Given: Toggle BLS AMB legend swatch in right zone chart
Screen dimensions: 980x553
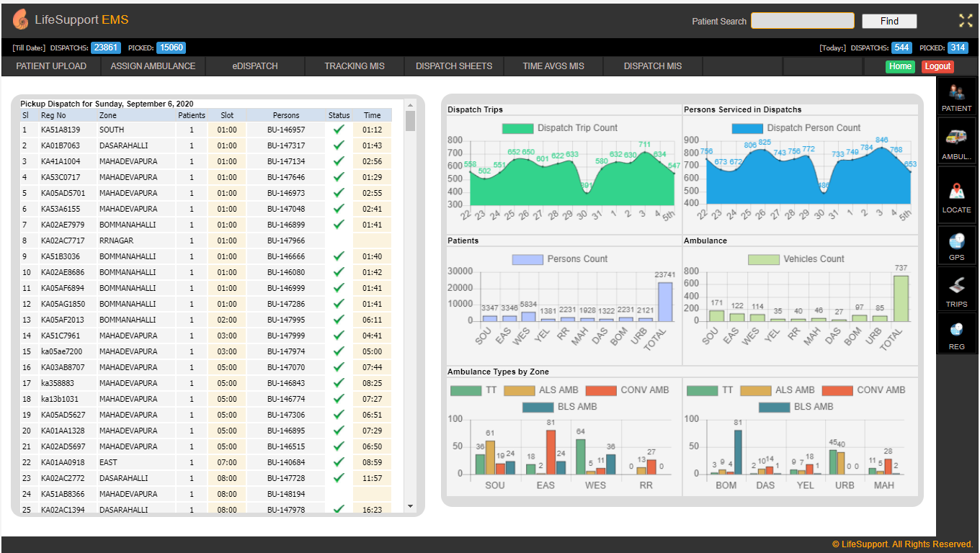Looking at the screenshot, I should (774, 407).
